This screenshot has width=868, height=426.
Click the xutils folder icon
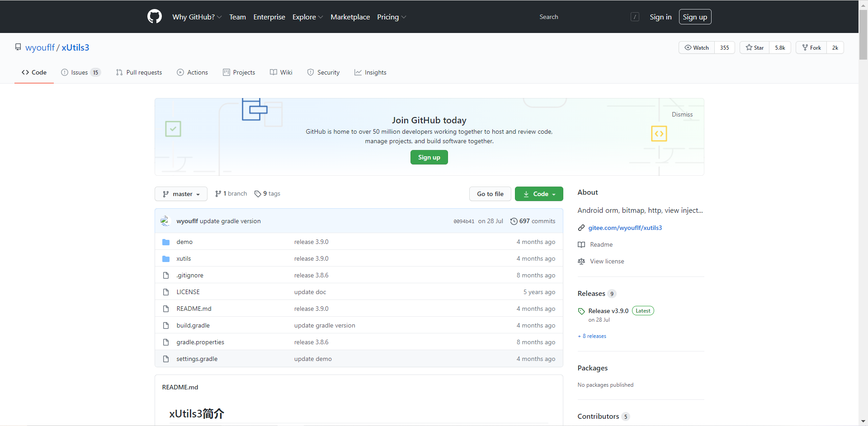(x=166, y=259)
